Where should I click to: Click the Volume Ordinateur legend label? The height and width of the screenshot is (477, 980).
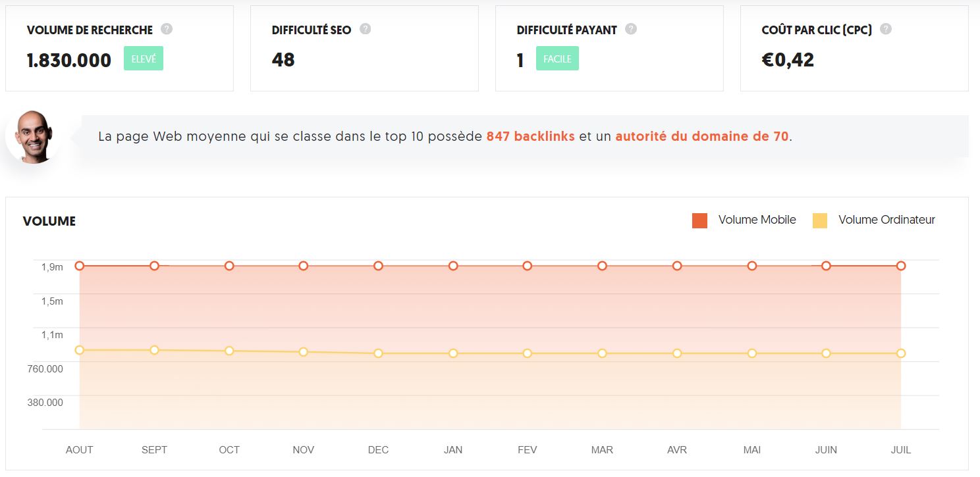coord(886,220)
